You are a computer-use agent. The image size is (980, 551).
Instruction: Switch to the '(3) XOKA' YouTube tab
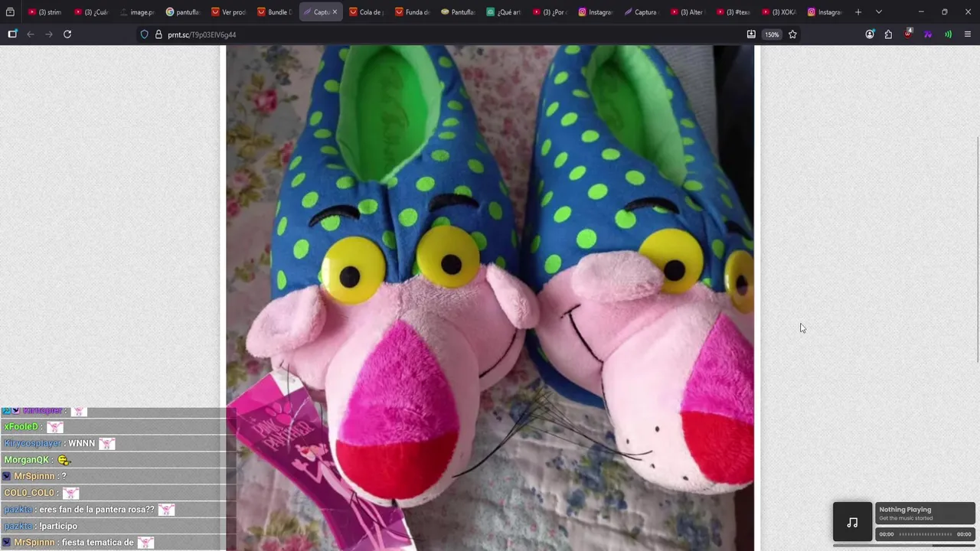[x=780, y=12]
